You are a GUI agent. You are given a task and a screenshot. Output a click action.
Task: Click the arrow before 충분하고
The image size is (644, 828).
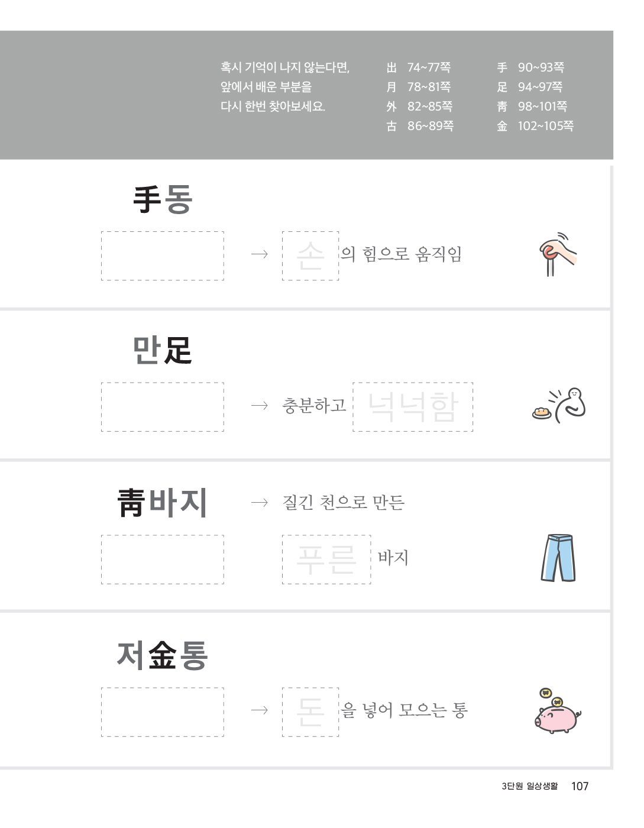259,406
